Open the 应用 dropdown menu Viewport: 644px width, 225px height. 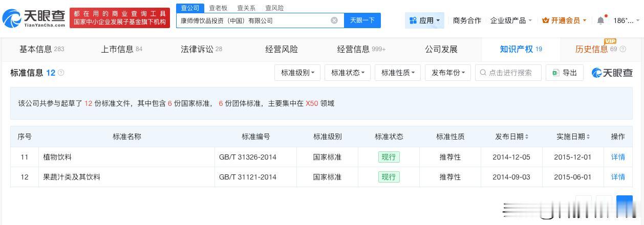[x=425, y=20]
